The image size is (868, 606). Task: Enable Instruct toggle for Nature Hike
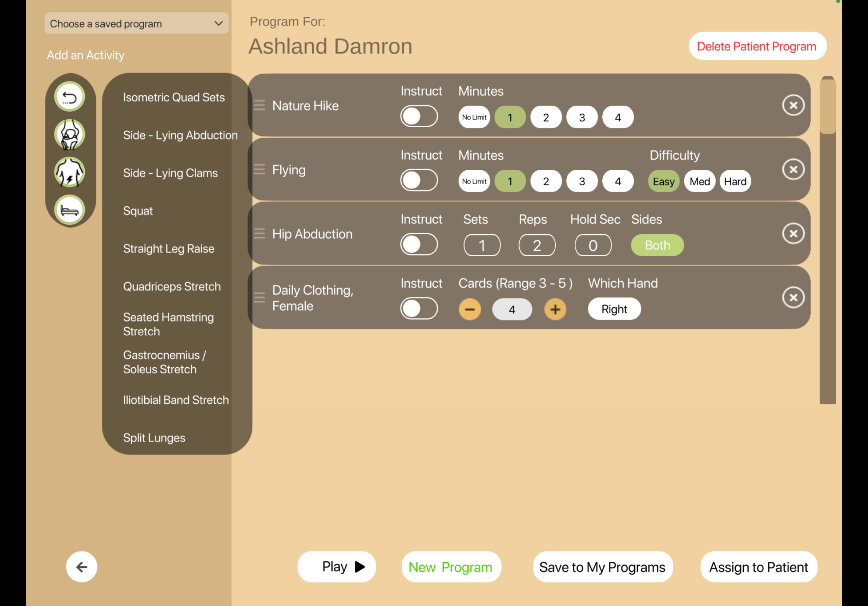coord(419,116)
